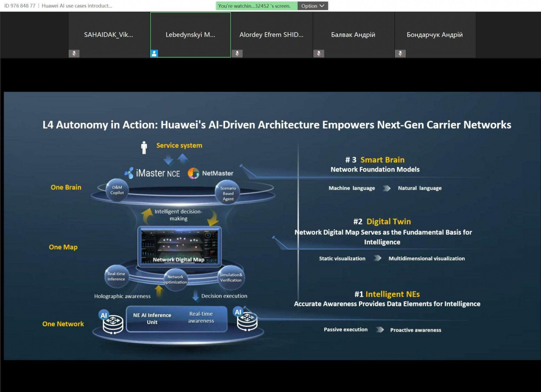The image size is (541, 392).
Task: Click Lebedynskyi M screen-sharing person icon
Action: (154, 54)
